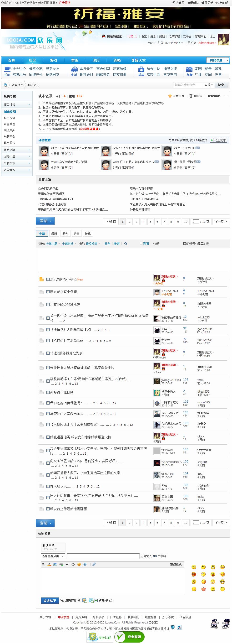The image size is (232, 644).
Task: Check the box for thread 众乐网风格下载
Action: 48,279
